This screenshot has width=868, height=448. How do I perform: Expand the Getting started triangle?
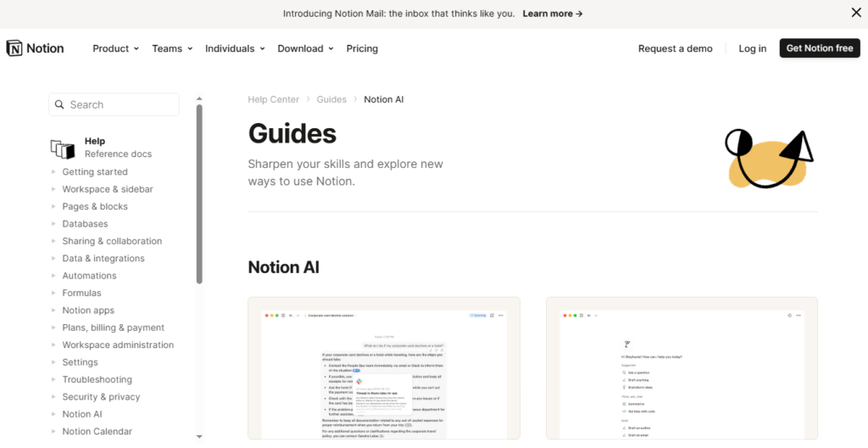[x=53, y=172]
